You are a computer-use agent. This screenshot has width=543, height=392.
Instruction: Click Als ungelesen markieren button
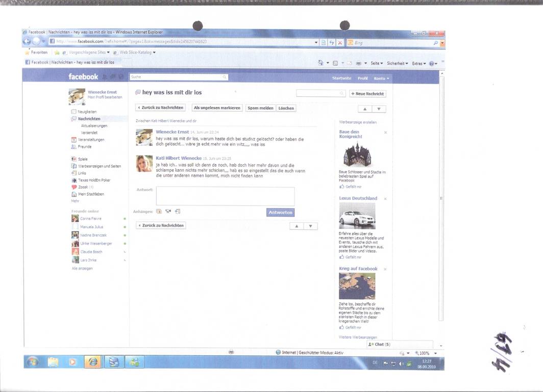click(x=217, y=108)
